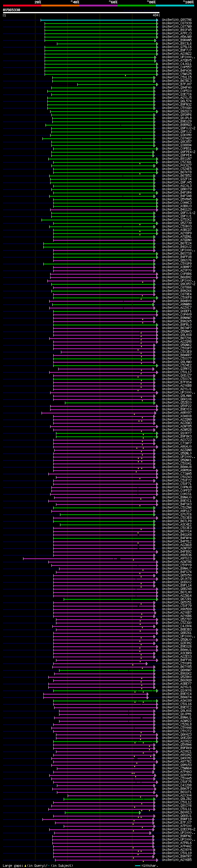Select the UniRef100_B9F8K3 entry
This screenshot has width=197, height=868.
177,436
